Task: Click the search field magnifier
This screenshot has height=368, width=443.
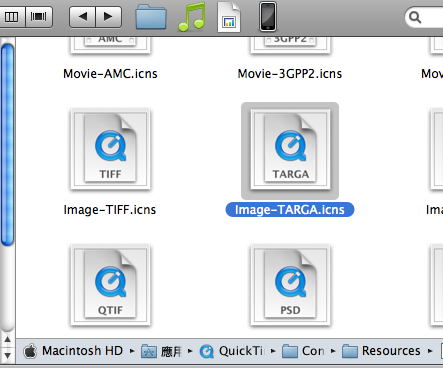Action: pyautogui.click(x=415, y=17)
